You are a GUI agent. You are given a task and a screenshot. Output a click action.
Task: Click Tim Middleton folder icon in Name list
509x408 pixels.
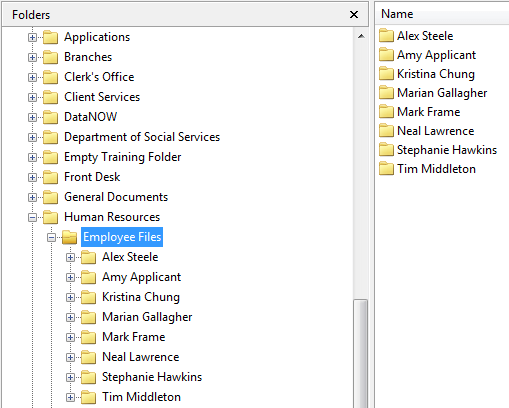386,168
